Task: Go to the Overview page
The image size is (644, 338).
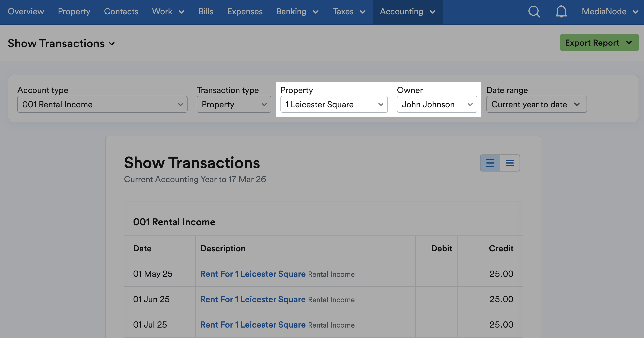Action: [x=26, y=12]
